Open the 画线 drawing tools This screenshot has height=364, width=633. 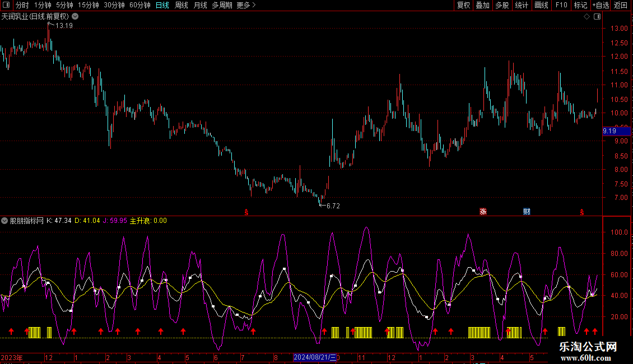541,5
